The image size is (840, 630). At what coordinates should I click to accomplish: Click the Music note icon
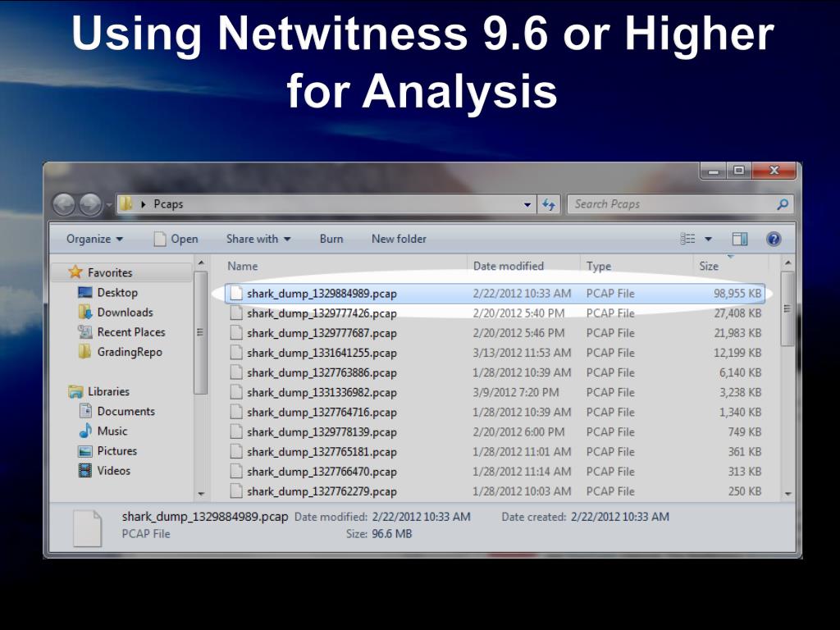click(85, 431)
